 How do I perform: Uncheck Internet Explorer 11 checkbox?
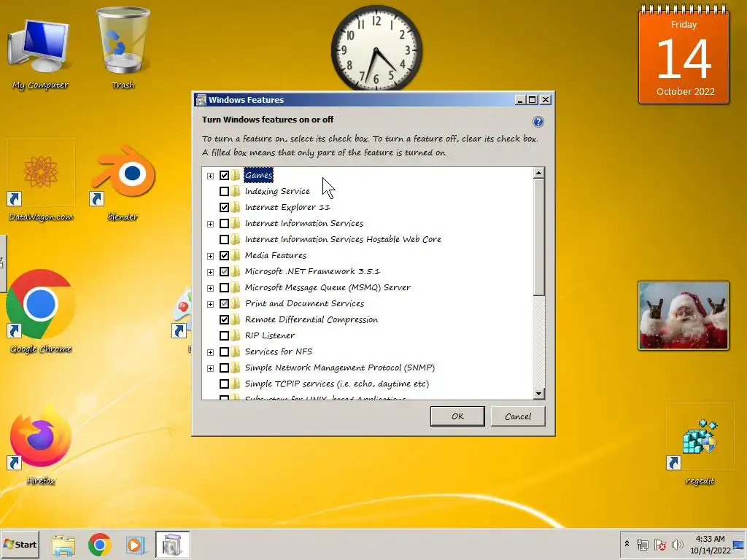click(224, 207)
